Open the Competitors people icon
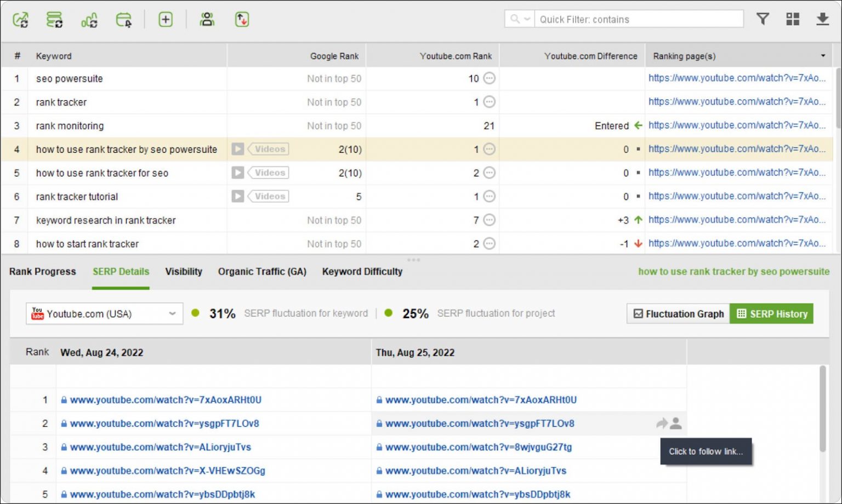The height and width of the screenshot is (504, 842). 207,20
